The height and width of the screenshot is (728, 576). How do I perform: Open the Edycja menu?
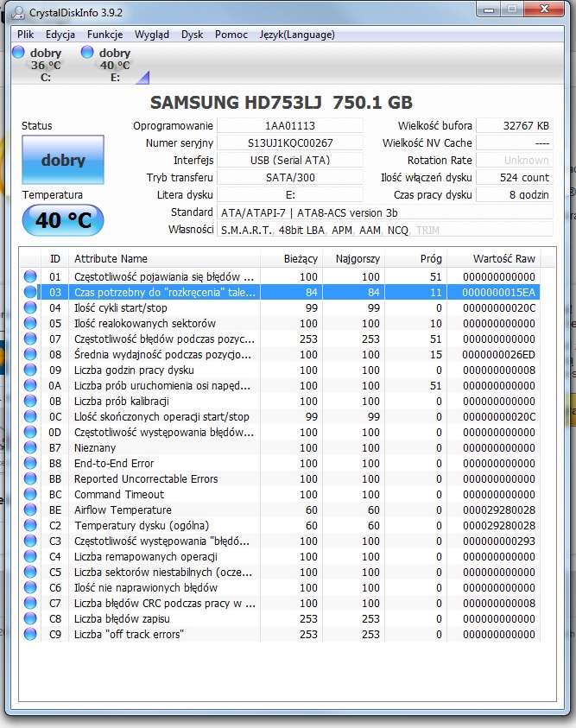click(x=60, y=35)
